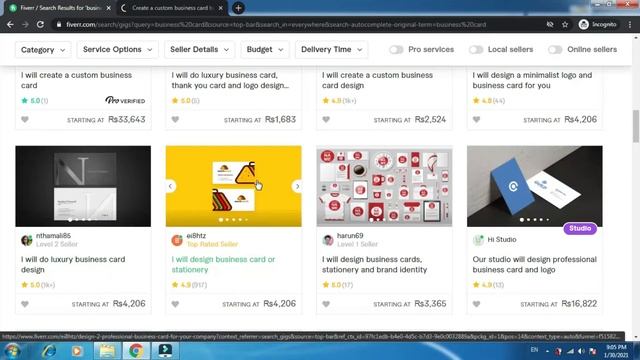Viewport: 640px width, 360px height.
Task: Favorite harun69's brand identity gig
Action: pyautogui.click(x=326, y=304)
